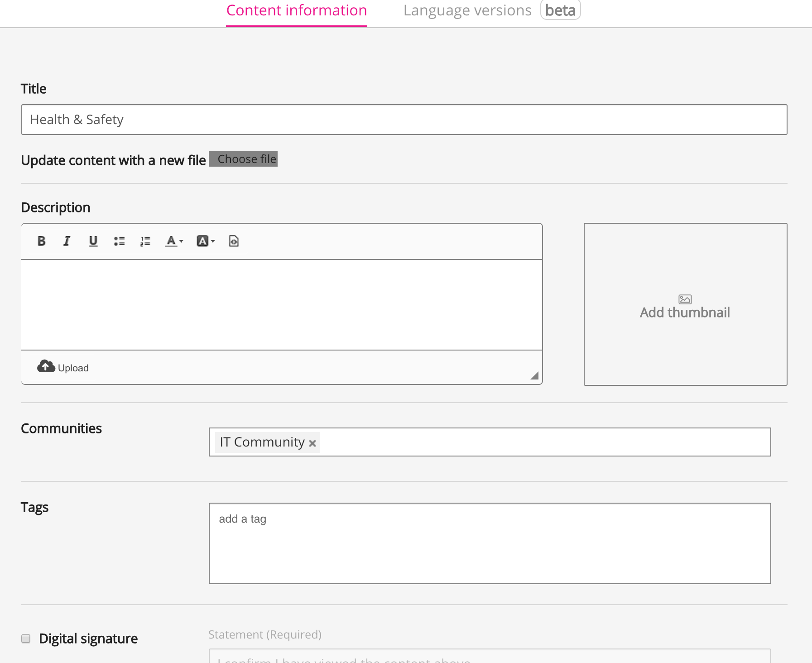
Task: Insert a bulleted list
Action: tap(119, 241)
